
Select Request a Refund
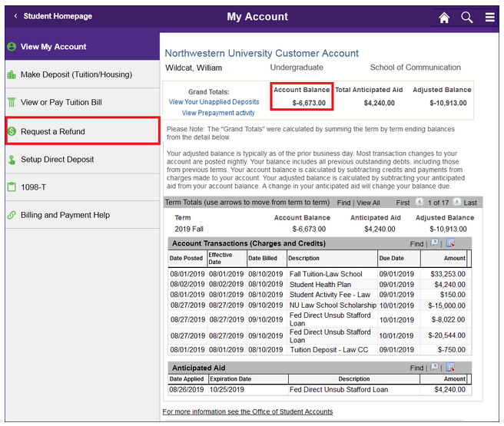click(82, 131)
